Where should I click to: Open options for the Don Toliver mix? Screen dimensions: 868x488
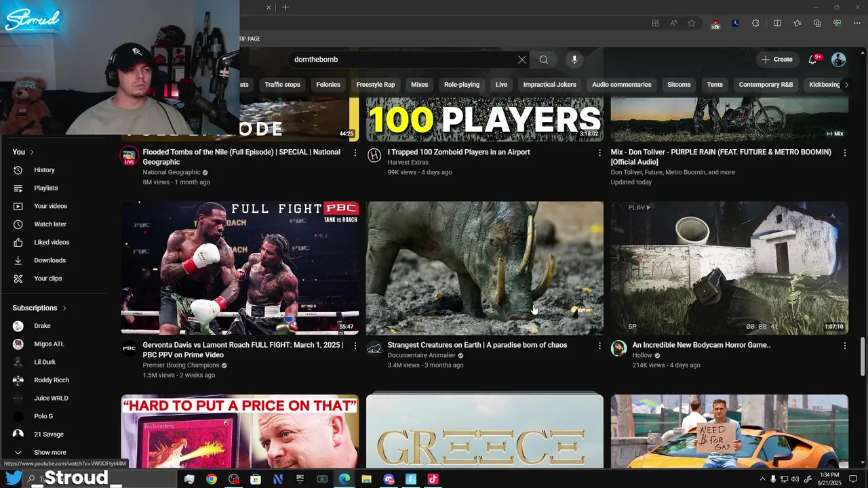[844, 153]
